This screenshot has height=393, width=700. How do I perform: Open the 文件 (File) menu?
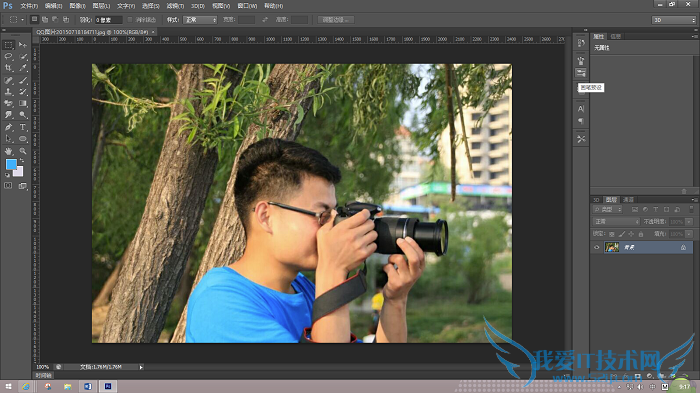[29, 6]
